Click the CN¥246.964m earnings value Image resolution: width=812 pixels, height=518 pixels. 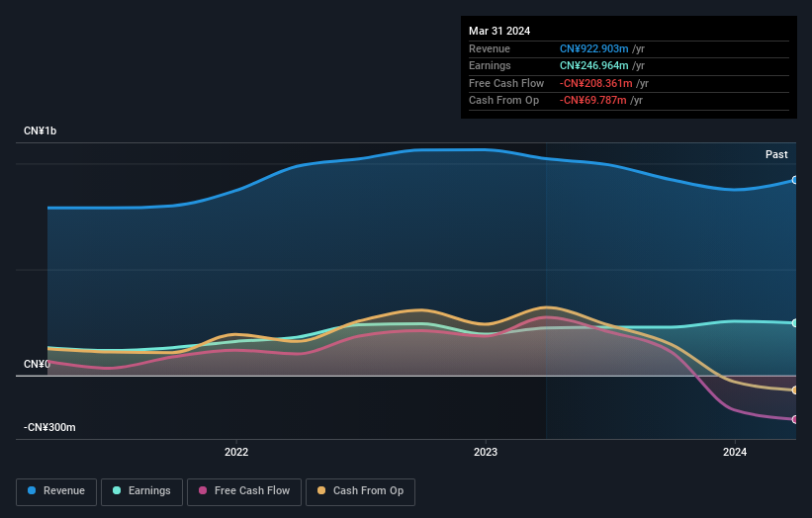(x=594, y=65)
